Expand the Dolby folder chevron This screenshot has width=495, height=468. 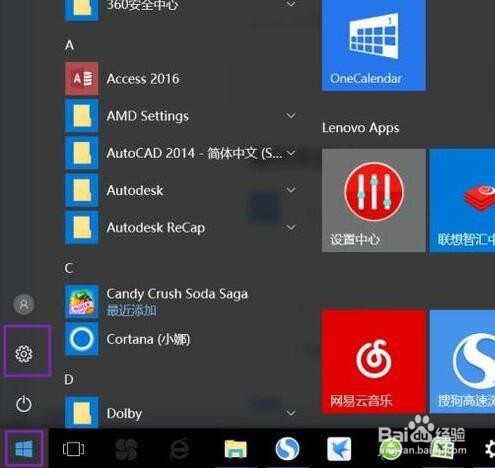[x=291, y=413]
